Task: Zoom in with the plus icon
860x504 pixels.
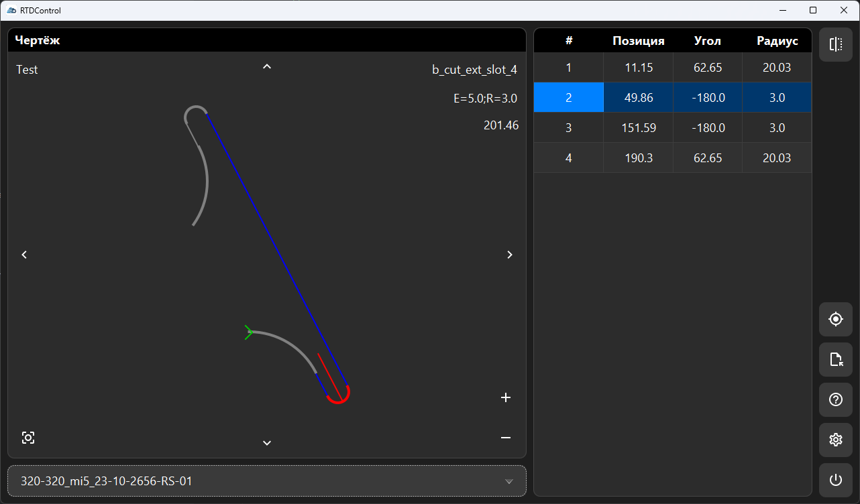Action: (x=506, y=397)
